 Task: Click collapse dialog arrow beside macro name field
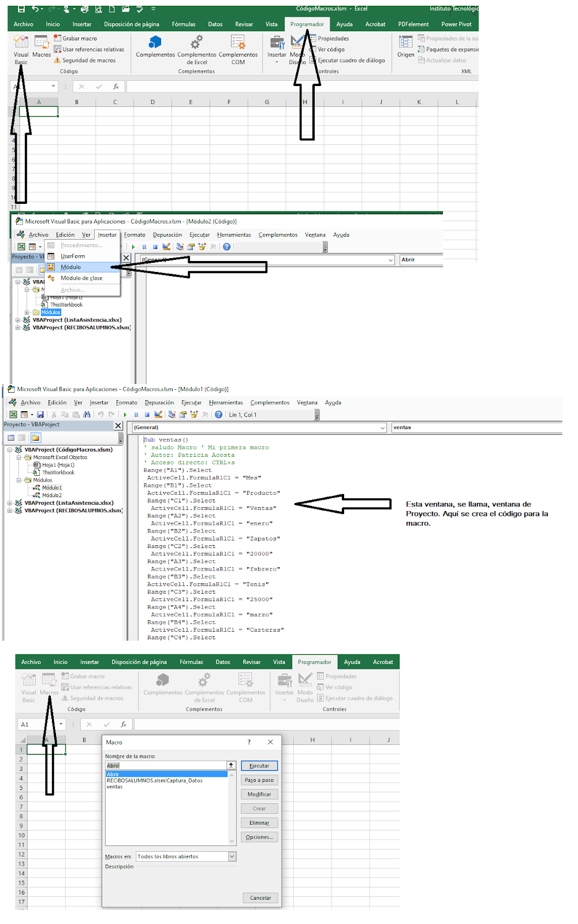tap(231, 765)
